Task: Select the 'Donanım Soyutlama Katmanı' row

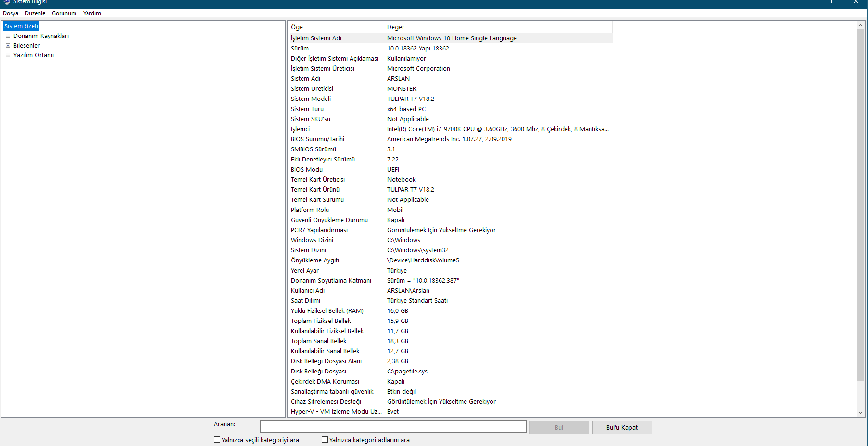Action: coord(450,280)
